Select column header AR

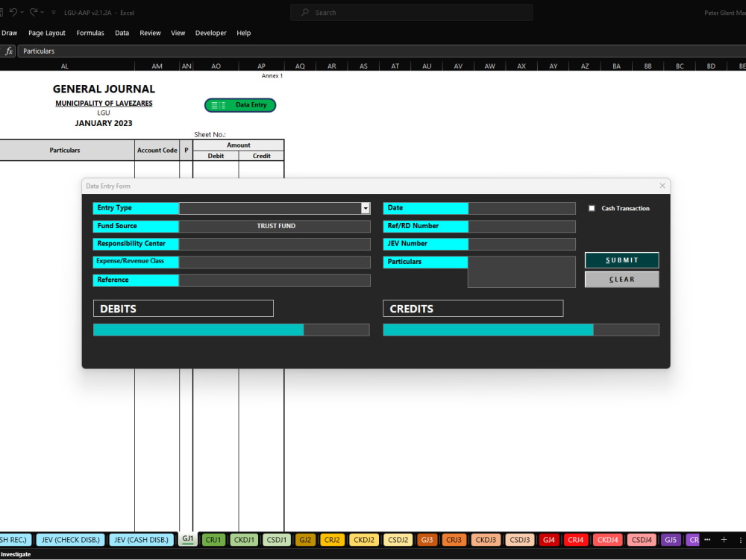coord(332,66)
